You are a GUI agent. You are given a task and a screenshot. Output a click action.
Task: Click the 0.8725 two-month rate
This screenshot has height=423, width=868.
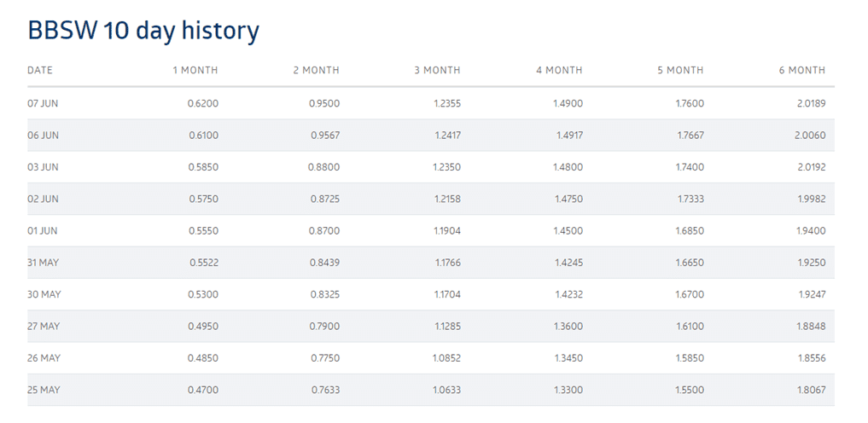(x=324, y=199)
